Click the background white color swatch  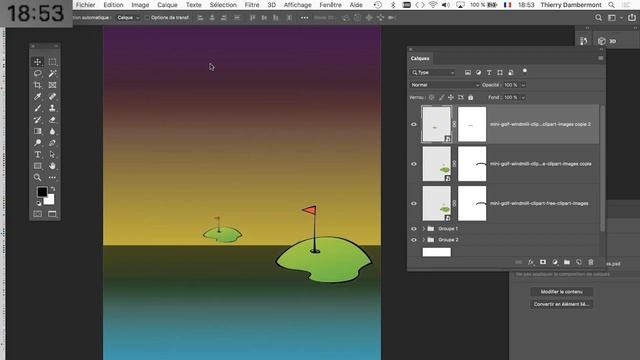click(50, 200)
